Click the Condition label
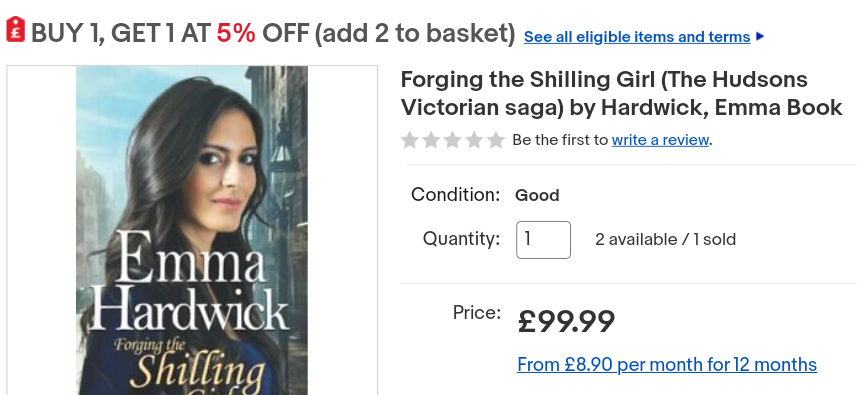 tap(455, 194)
